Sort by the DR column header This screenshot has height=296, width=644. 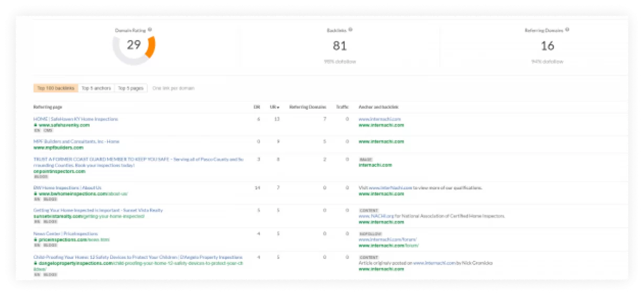pyautogui.click(x=257, y=107)
